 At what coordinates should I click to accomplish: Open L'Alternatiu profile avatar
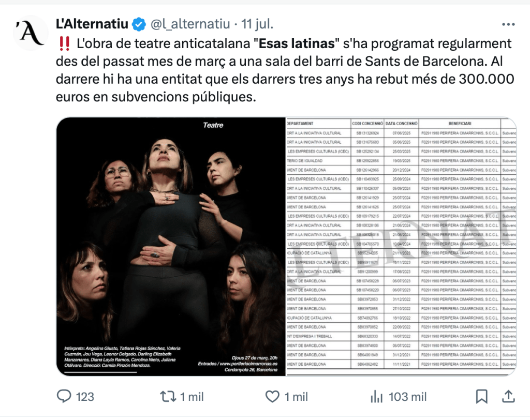click(31, 33)
